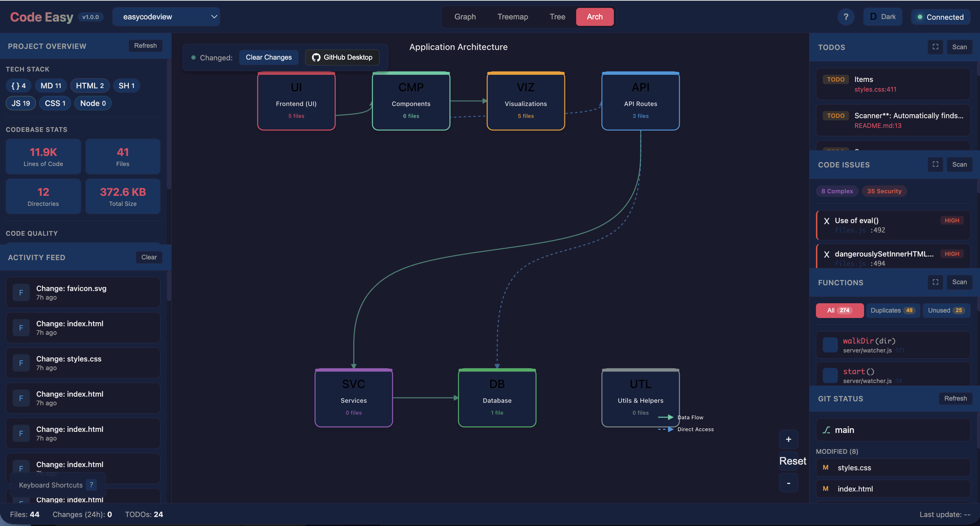Scan for Code Issues

click(960, 165)
